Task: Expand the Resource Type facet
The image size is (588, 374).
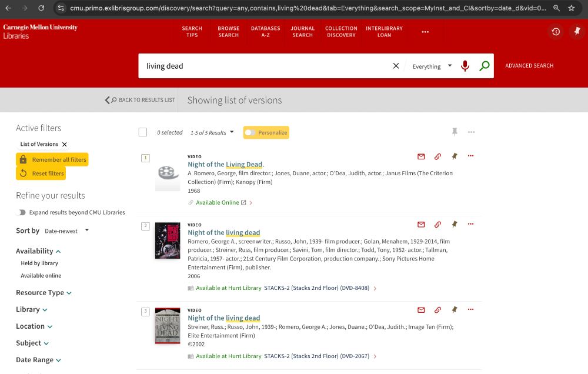Action: [x=44, y=293]
